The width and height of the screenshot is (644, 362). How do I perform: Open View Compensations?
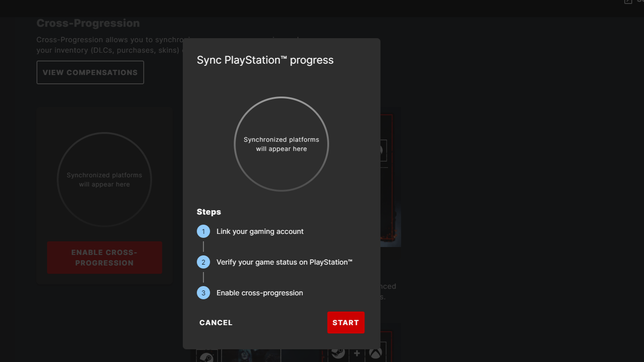[x=90, y=72]
